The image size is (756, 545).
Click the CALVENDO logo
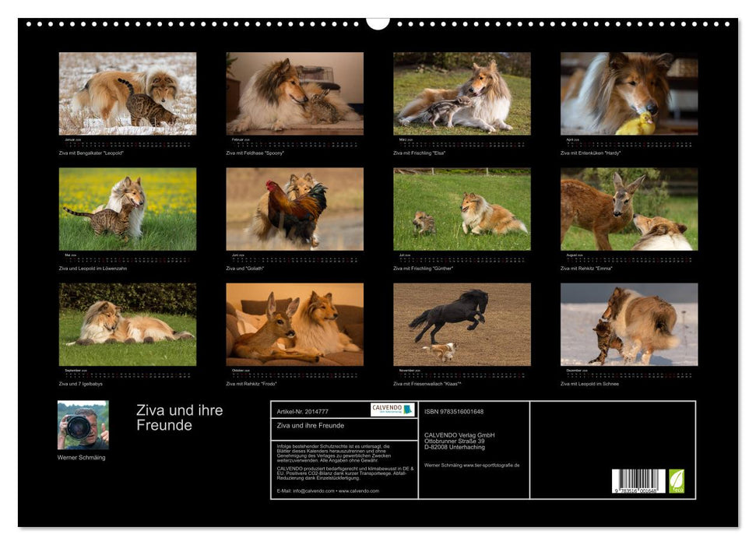pos(392,410)
